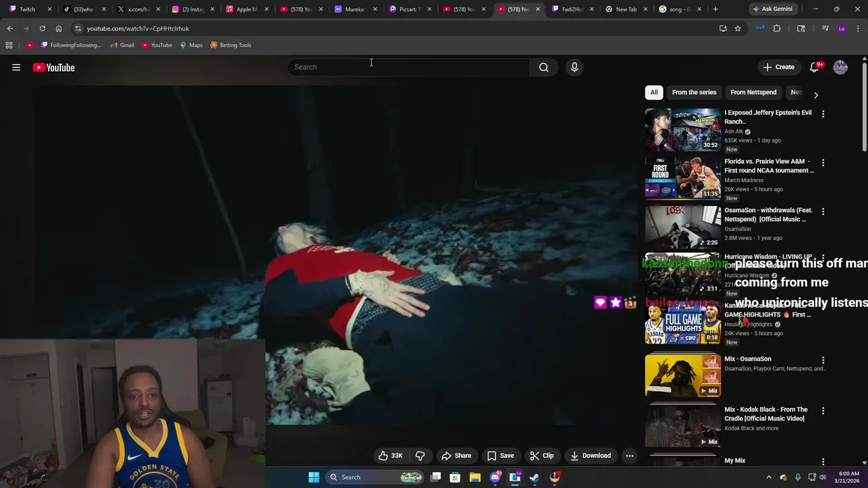Open 'Mix - Kodak Black - From The Cradle' title
This screenshot has width=868, height=488.
click(x=766, y=414)
